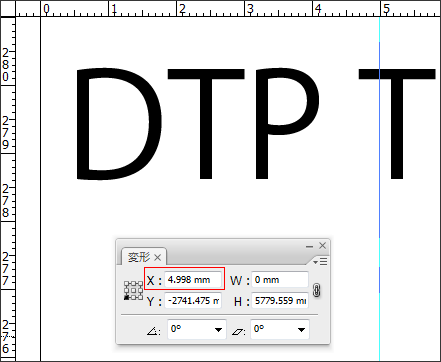Click the reference point locator icon
Image resolution: width=441 pixels, height=362 pixels.
(x=133, y=290)
